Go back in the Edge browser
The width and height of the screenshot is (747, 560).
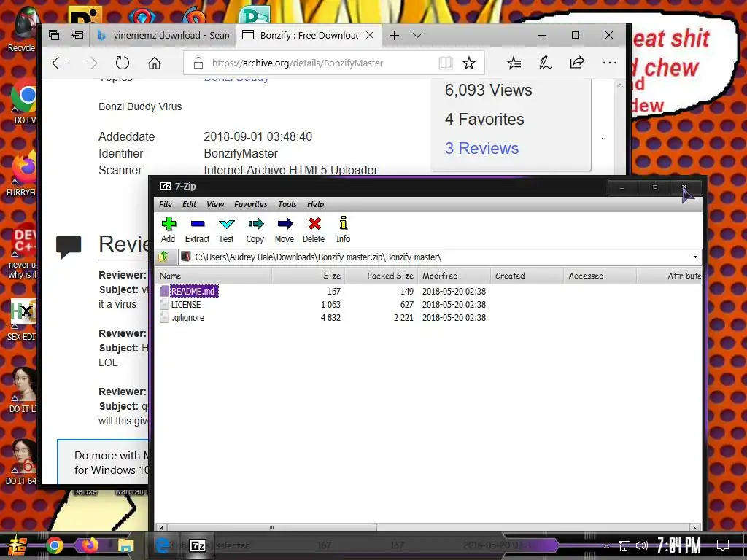coord(58,63)
